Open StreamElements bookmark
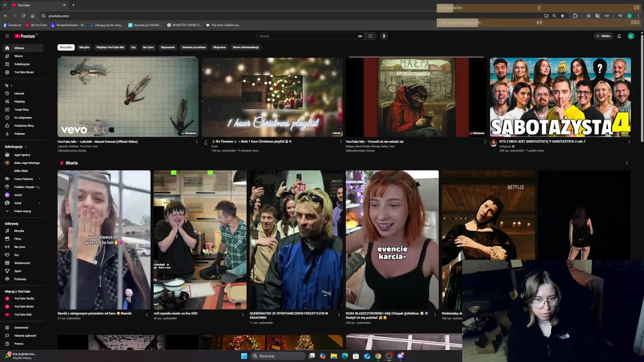This screenshot has width=644, height=362. click(x=68, y=25)
